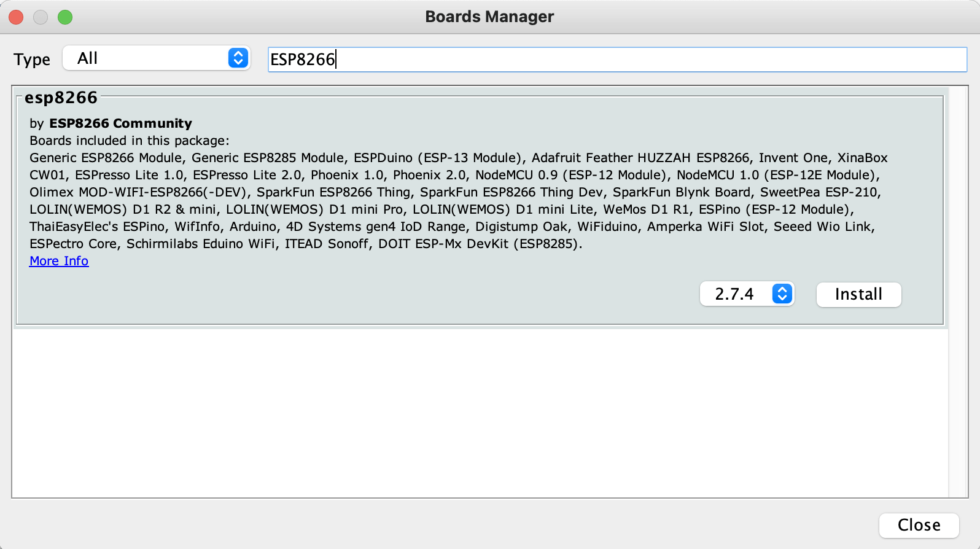Select the esp8266 package title
Image resolution: width=980 pixels, height=549 pixels.
(61, 98)
